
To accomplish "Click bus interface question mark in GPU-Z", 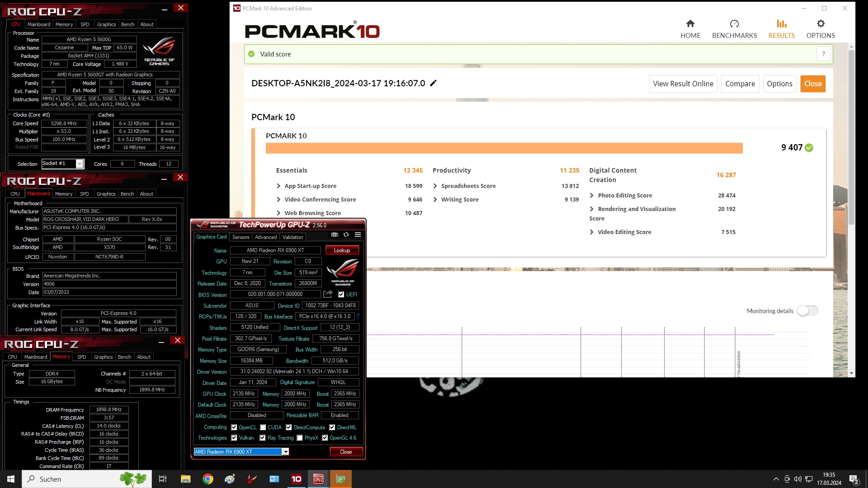I will tap(358, 316).
